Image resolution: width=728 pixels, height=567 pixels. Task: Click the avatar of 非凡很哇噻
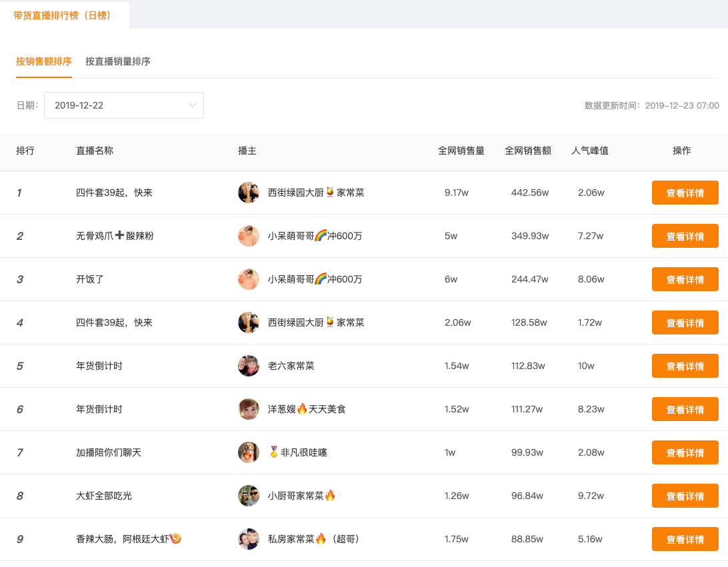(247, 452)
